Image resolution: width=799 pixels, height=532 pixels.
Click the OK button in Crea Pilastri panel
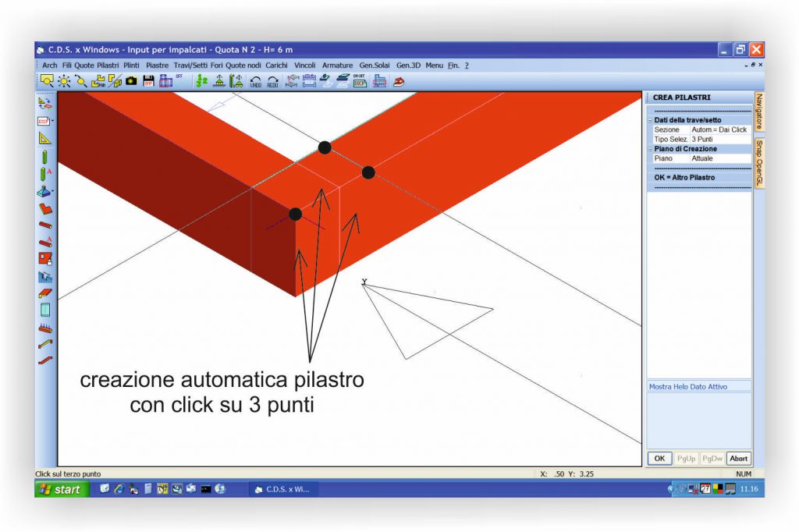click(659, 458)
